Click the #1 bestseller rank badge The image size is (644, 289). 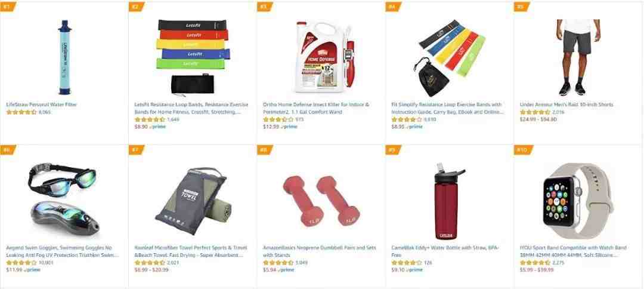tap(8, 7)
